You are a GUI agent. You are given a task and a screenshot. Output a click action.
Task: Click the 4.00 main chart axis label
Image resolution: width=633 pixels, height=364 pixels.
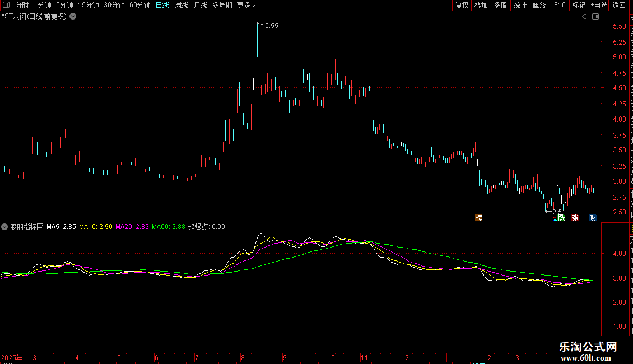tap(620, 119)
